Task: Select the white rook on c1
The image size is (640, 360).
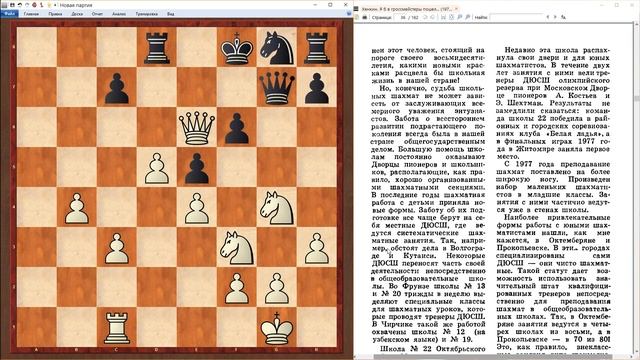Action: pos(117,328)
